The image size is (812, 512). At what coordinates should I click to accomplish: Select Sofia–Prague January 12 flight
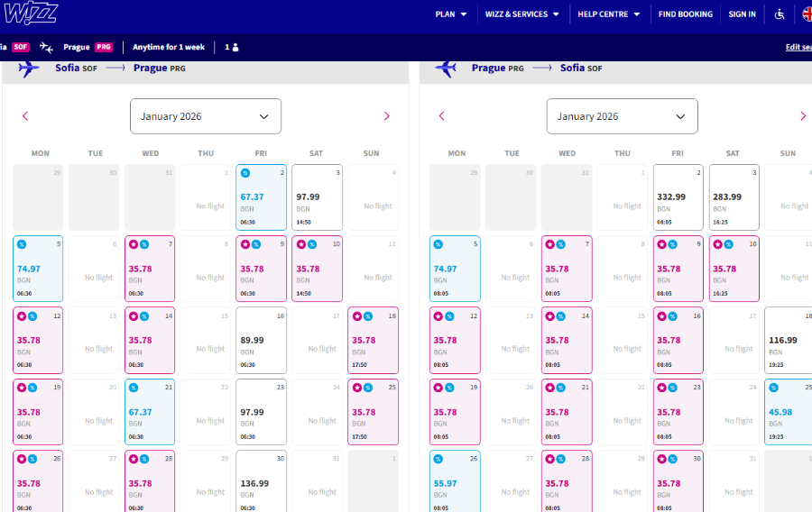[x=38, y=341]
